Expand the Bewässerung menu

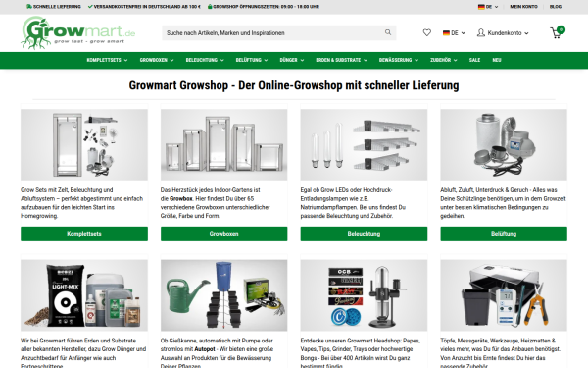click(398, 60)
